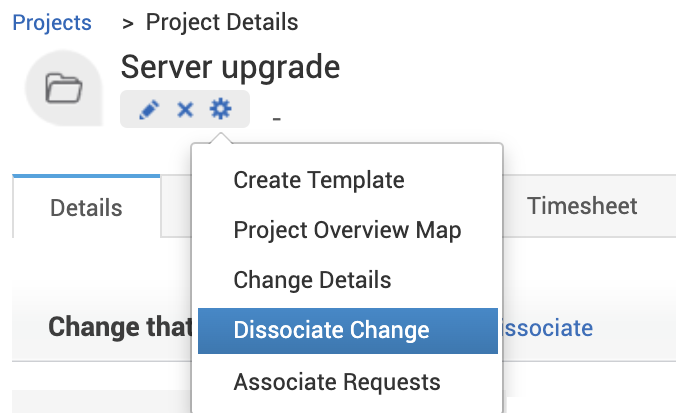Click the pencil edit icon
The width and height of the screenshot is (676, 413).
click(149, 110)
